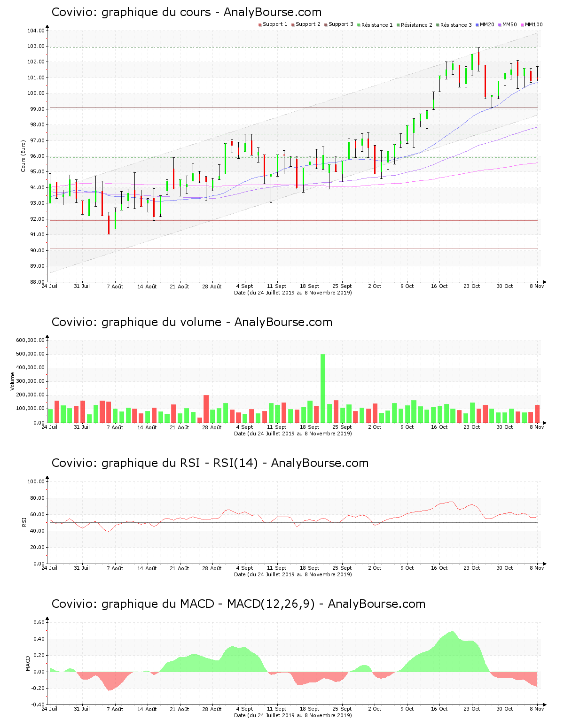
Task: Click the -0.20 value on the MACD axis
Action: 38,688
